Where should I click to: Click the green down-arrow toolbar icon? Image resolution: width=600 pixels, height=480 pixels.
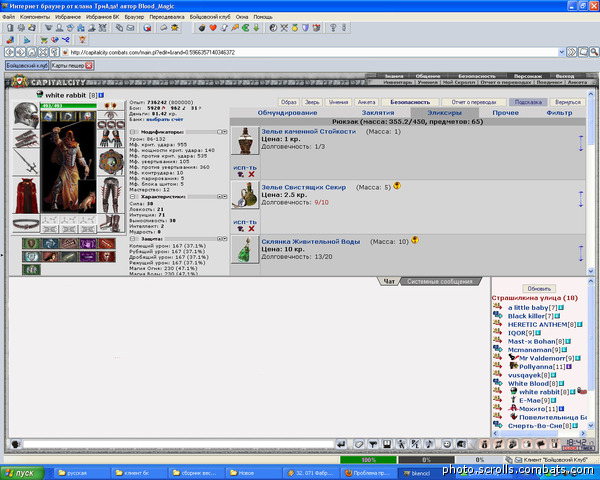pyautogui.click(x=256, y=28)
